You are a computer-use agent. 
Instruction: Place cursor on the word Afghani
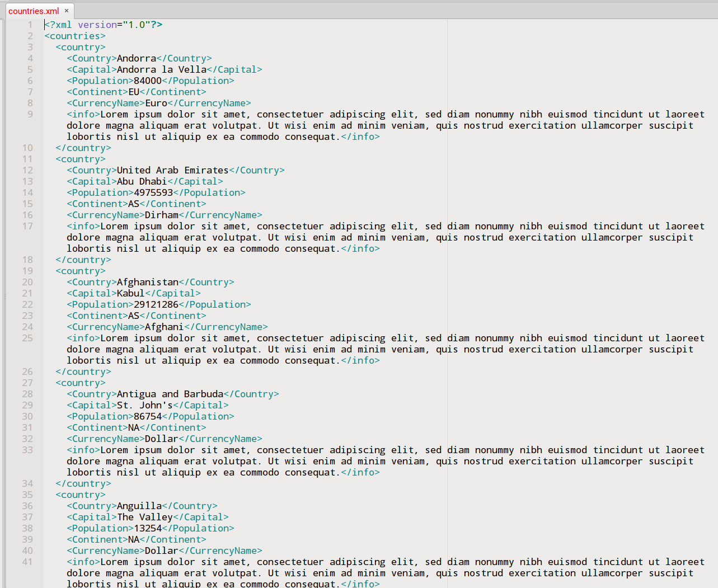[x=163, y=327]
